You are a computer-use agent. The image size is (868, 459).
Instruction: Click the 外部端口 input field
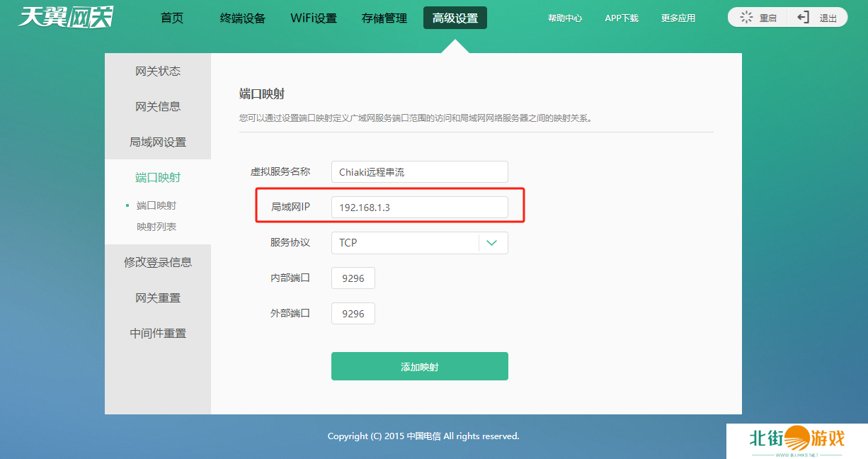point(353,314)
